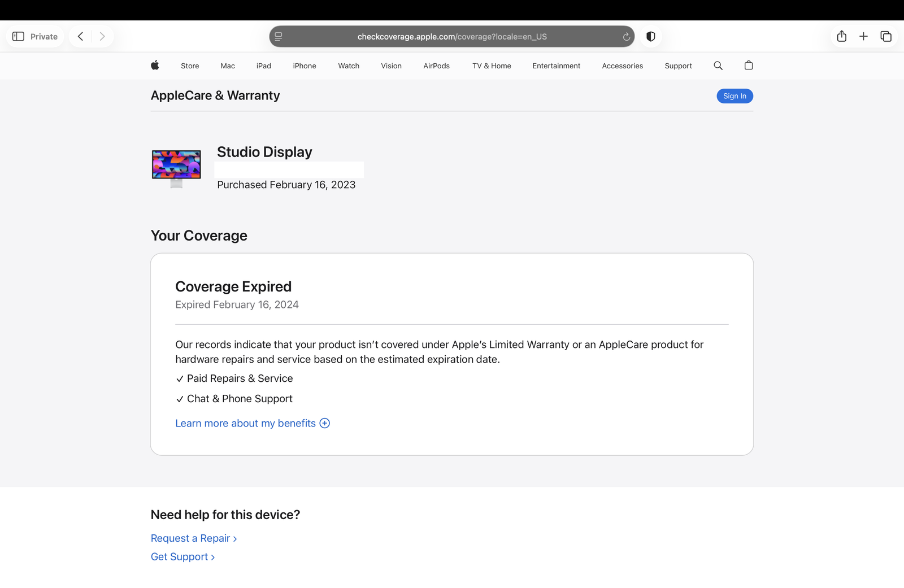Add a new tab with plus icon

(863, 36)
